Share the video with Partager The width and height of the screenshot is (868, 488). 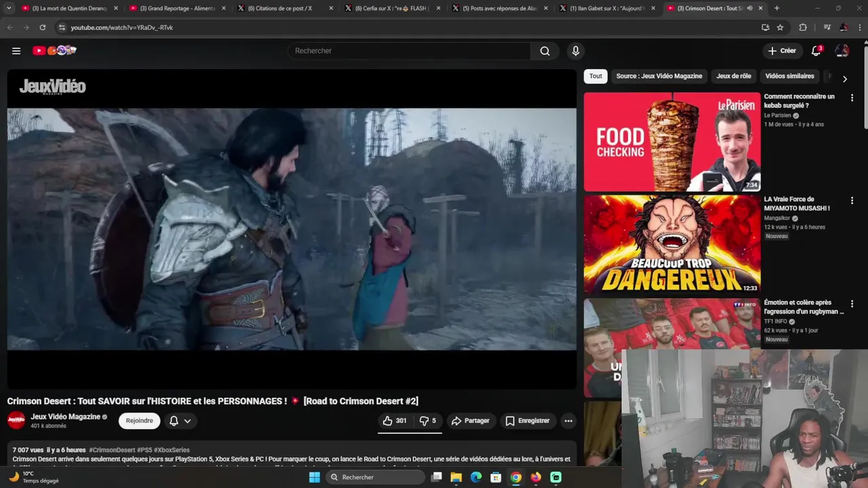tap(471, 421)
